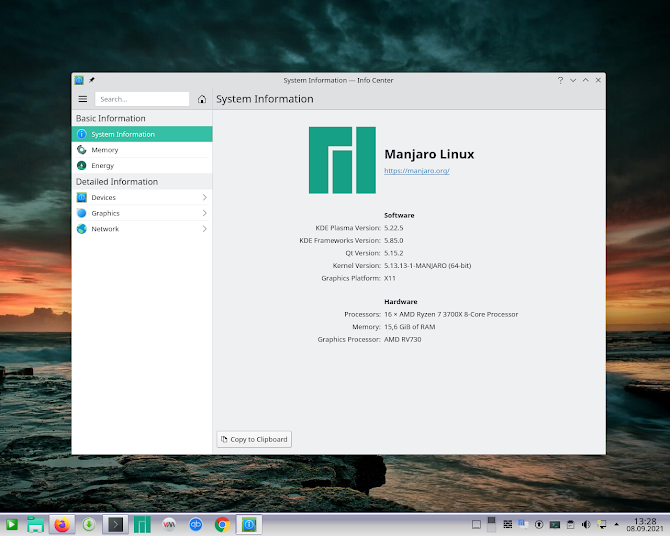Click the Manjaro settings tray icon
The image size is (670, 536).
[x=523, y=524]
